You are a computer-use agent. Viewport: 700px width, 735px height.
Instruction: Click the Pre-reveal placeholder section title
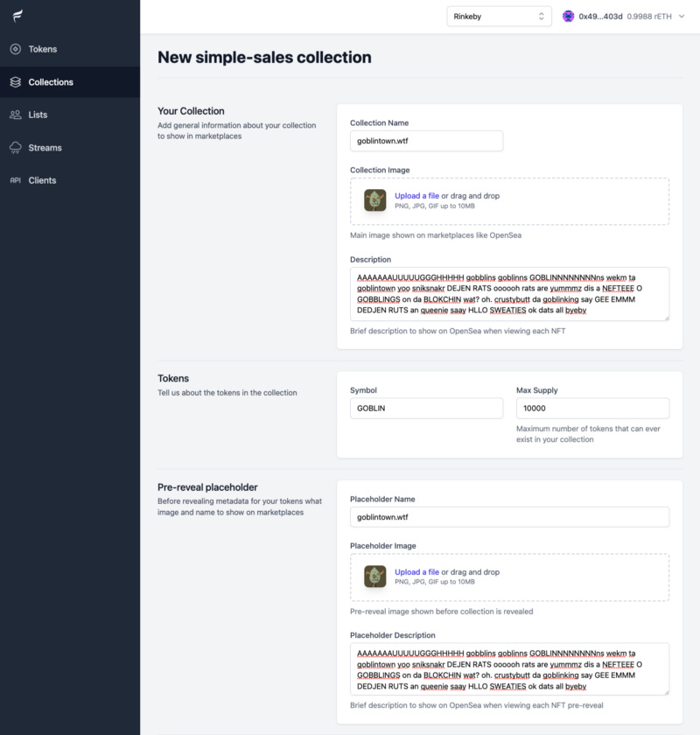[207, 487]
